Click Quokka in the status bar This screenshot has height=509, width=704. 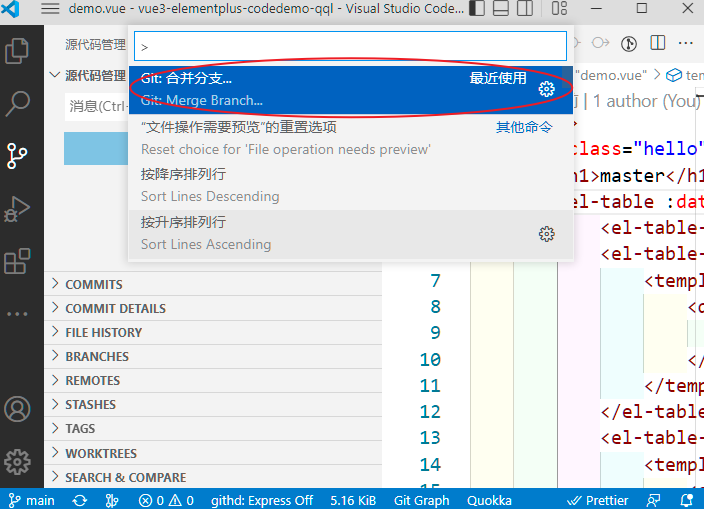pyautogui.click(x=489, y=500)
